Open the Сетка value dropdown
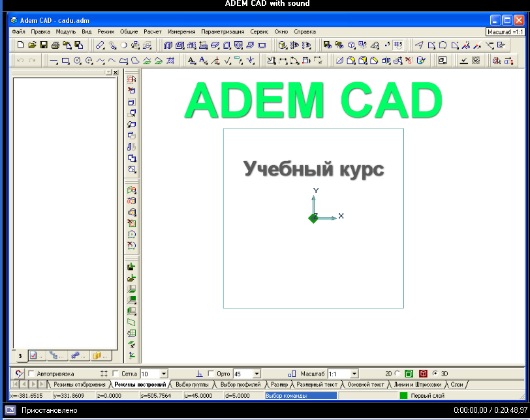This screenshot has height=420, width=530. (164, 374)
